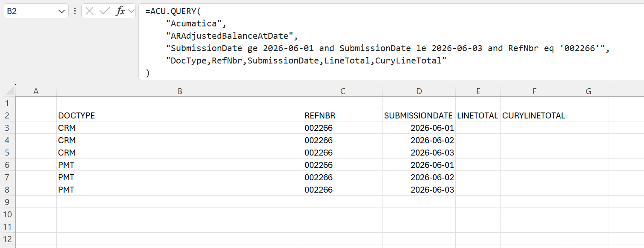The width and height of the screenshot is (644, 248).
Task: Select the PMT cell in row 7
Action: click(180, 177)
